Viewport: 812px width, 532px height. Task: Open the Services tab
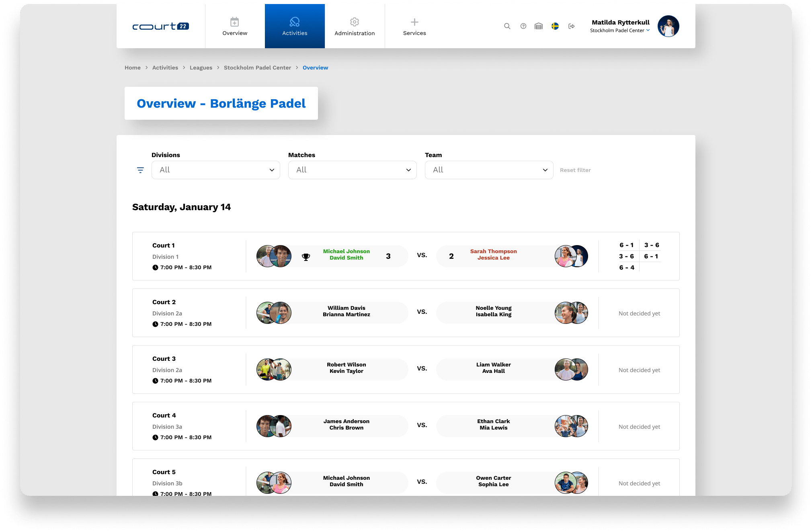(414, 26)
